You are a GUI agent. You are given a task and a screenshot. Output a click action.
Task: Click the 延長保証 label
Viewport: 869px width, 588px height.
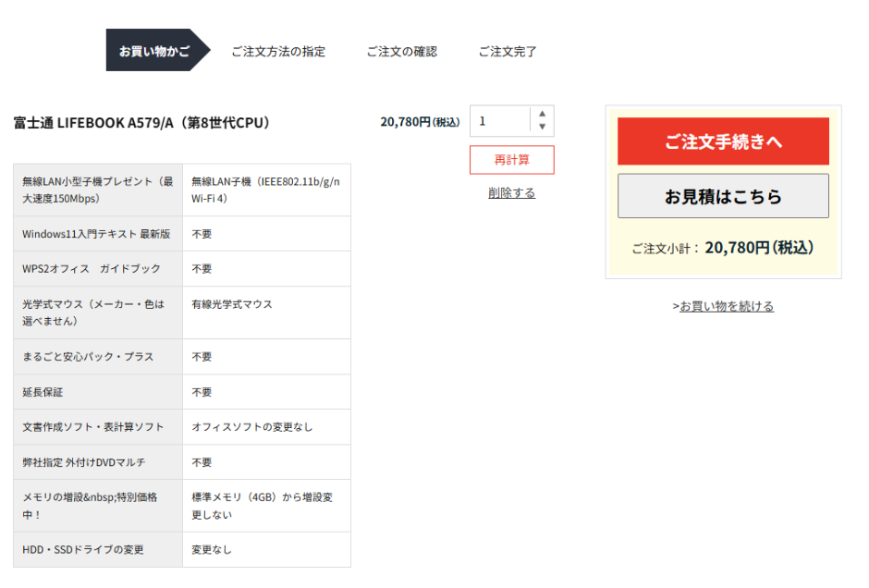point(43,392)
